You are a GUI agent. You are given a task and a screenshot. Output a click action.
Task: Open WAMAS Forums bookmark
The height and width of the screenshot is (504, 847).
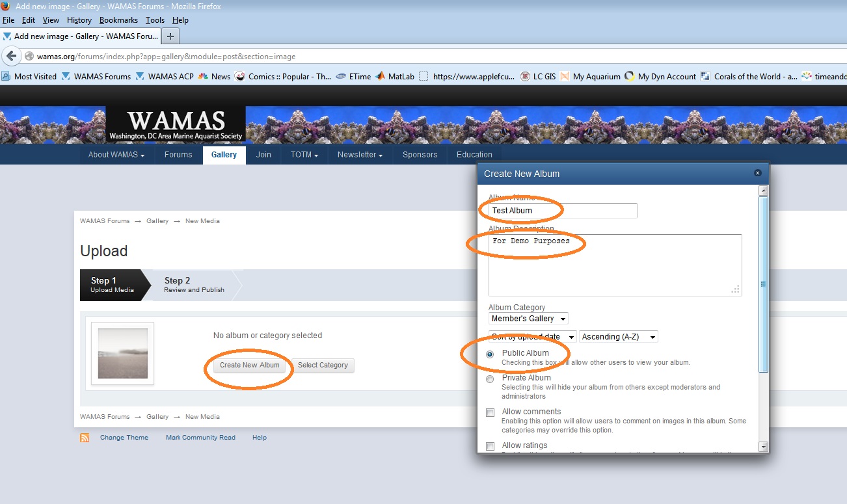pyautogui.click(x=96, y=76)
